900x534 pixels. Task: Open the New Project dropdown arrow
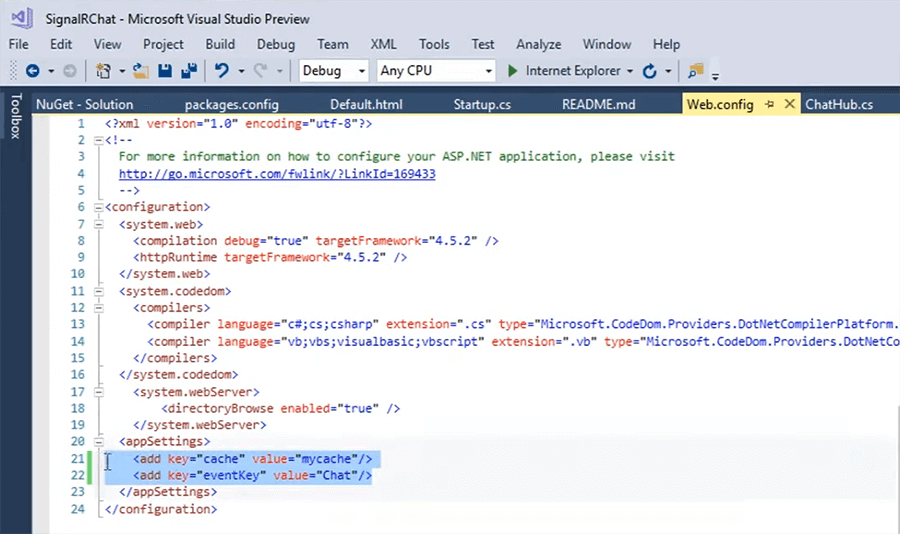122,71
